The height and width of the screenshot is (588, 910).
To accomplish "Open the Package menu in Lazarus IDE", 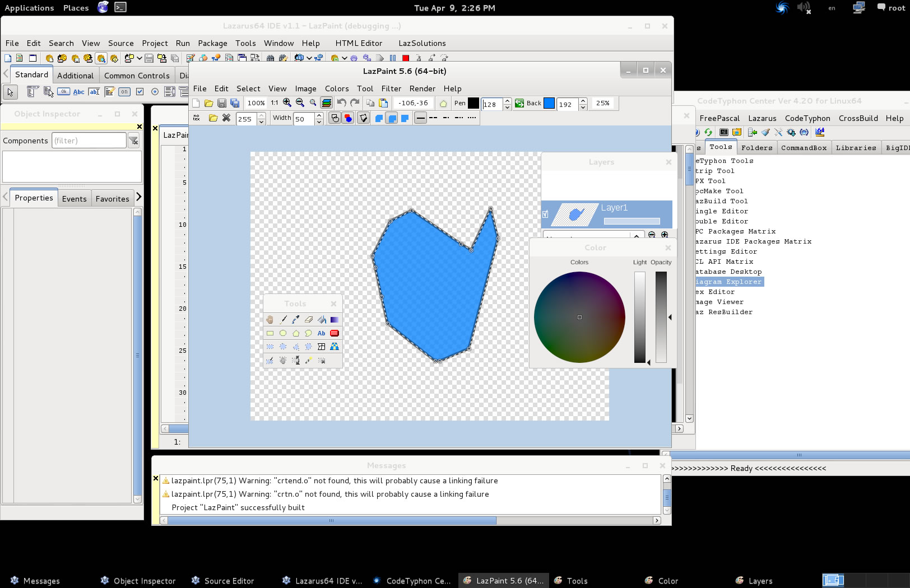I will pyautogui.click(x=212, y=43).
